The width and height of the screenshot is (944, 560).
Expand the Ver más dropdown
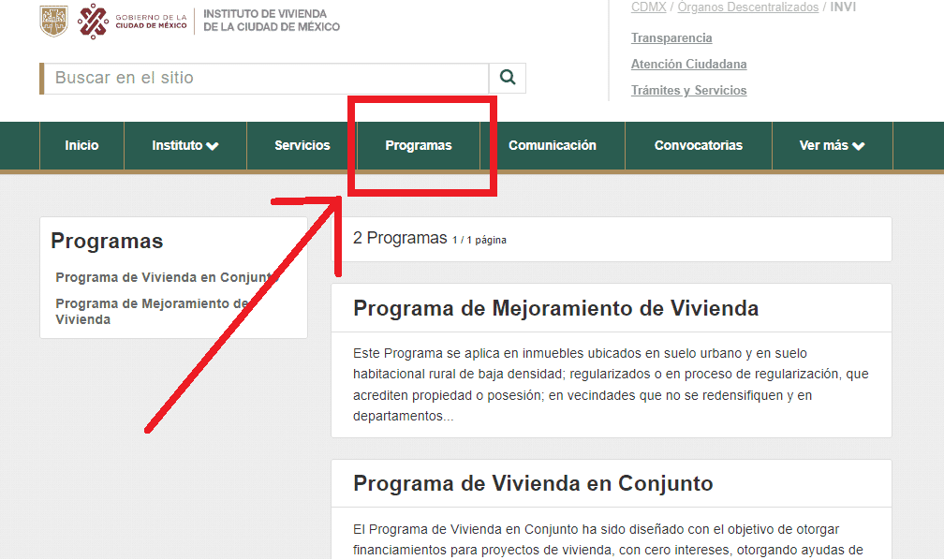(x=832, y=145)
